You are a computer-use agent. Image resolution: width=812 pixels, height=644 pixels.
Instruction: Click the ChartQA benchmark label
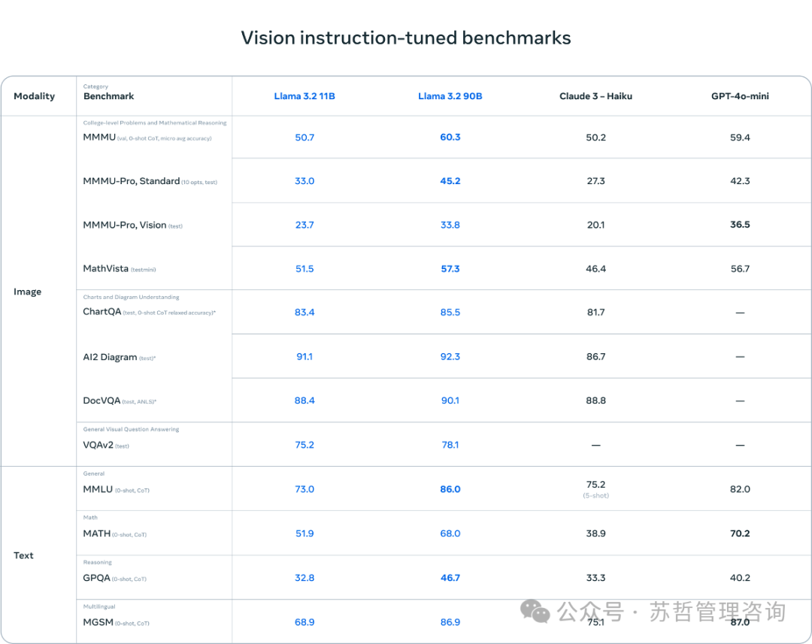(102, 312)
